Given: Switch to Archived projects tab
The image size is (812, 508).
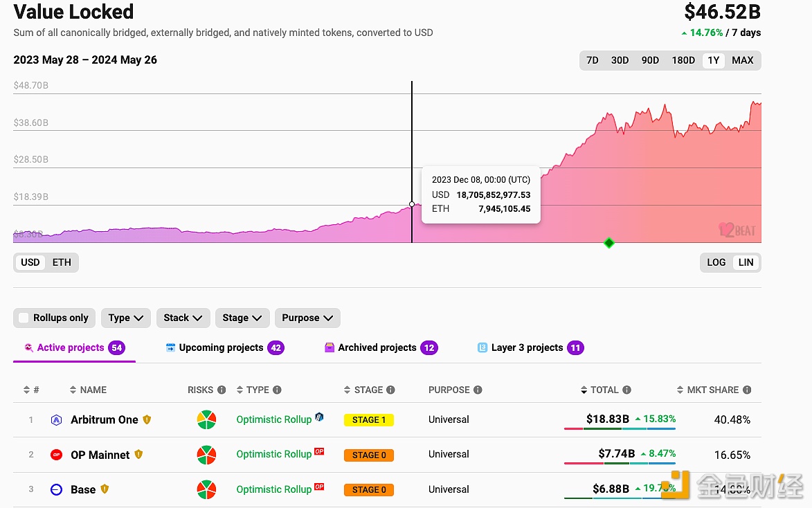Looking at the screenshot, I should [x=381, y=347].
